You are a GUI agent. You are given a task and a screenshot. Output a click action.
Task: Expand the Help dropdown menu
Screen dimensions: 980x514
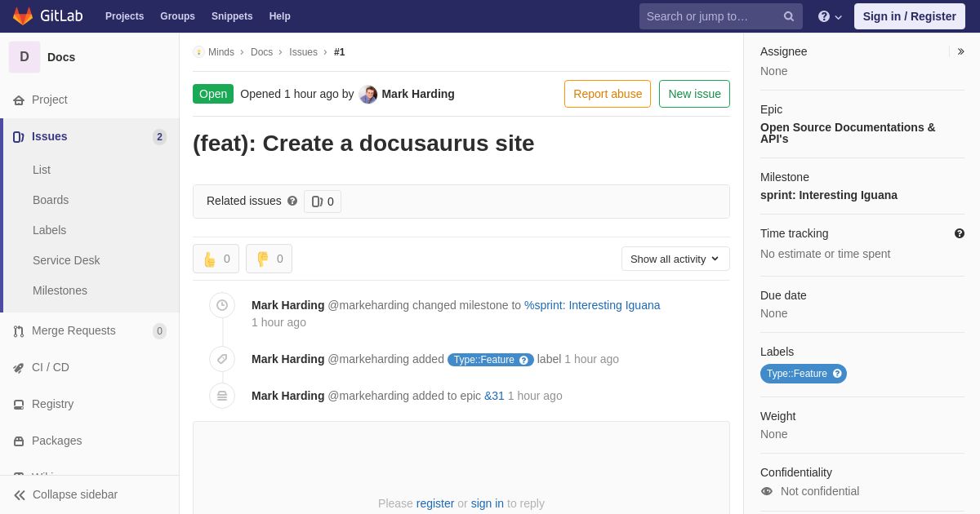pos(830,16)
